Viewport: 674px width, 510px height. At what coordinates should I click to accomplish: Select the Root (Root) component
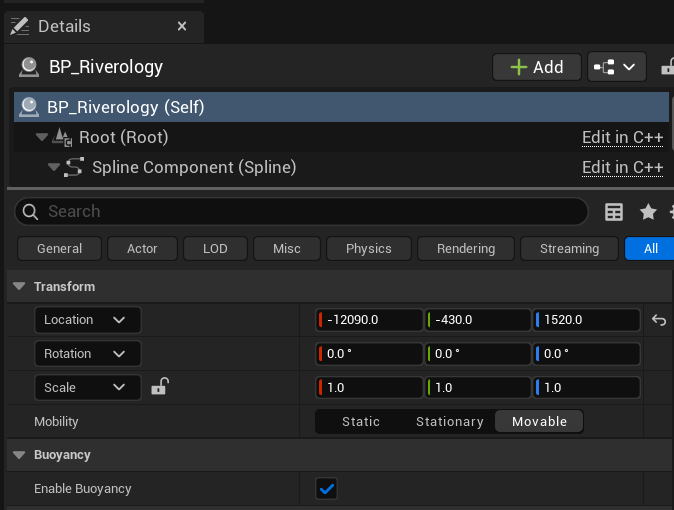pos(341,137)
